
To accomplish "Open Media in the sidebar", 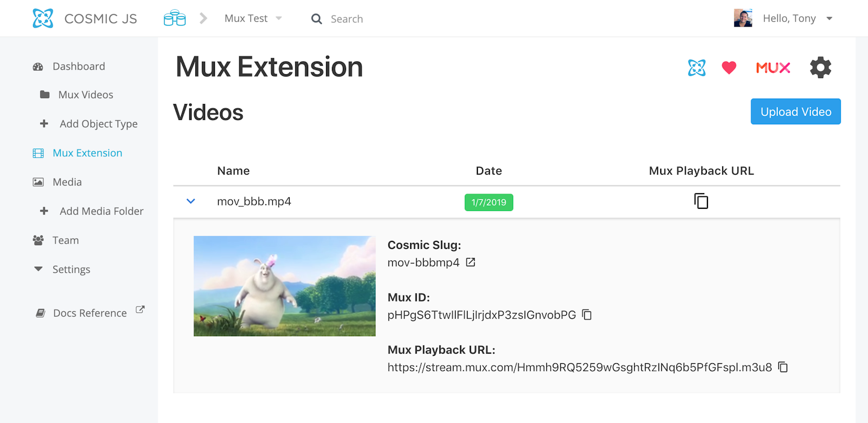I will (67, 182).
